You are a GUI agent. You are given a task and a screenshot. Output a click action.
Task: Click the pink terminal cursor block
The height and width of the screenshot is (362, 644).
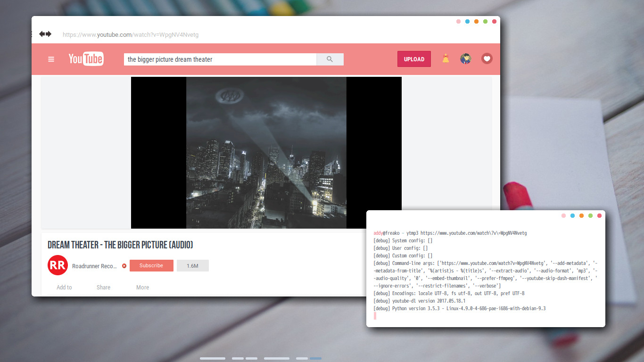[375, 316]
